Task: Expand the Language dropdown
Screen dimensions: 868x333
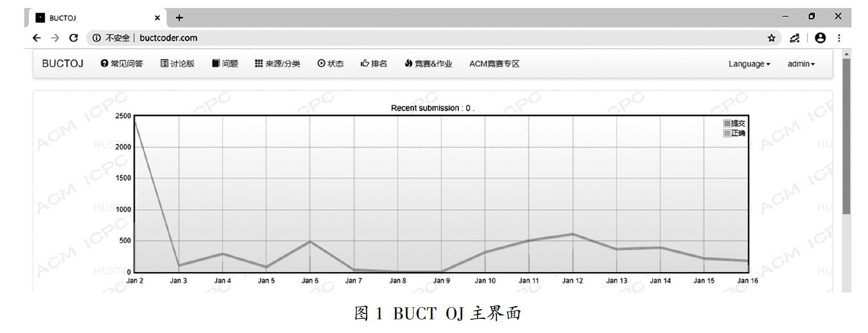Action: (749, 64)
